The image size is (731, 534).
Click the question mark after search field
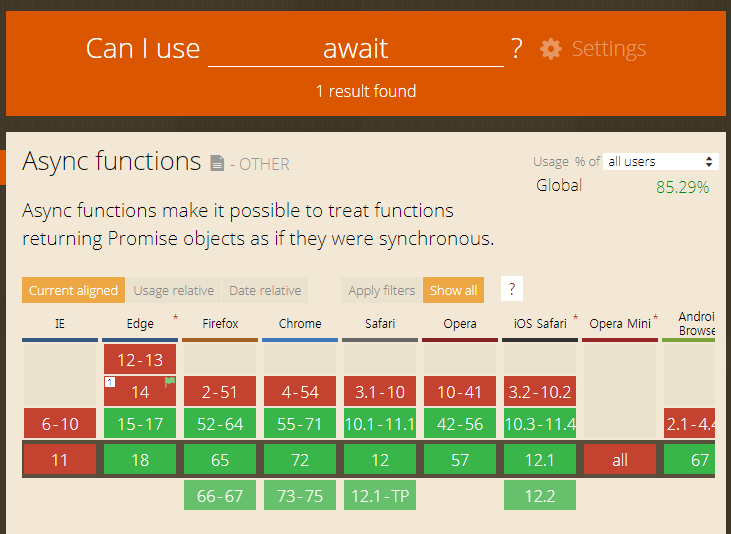coord(517,48)
